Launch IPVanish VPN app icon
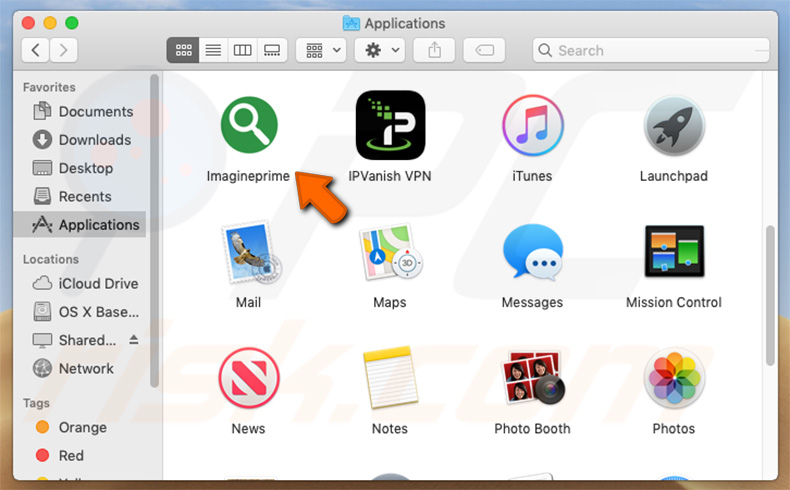 click(x=390, y=125)
